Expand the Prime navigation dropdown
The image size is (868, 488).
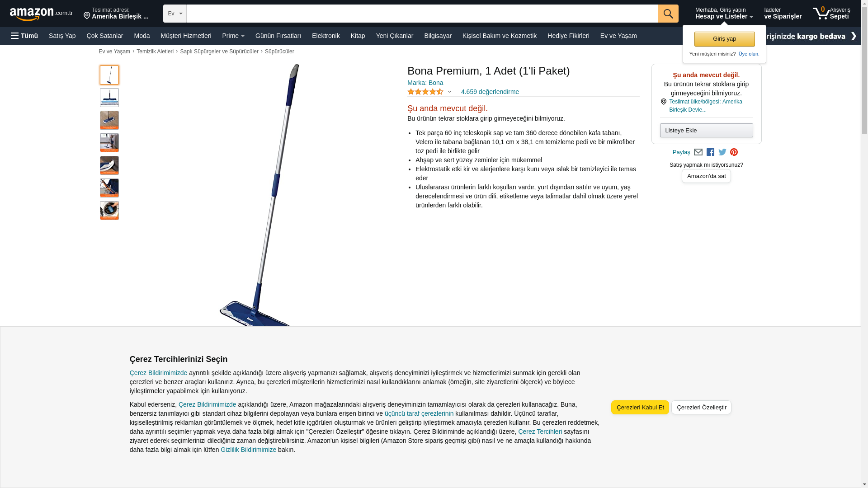point(233,36)
